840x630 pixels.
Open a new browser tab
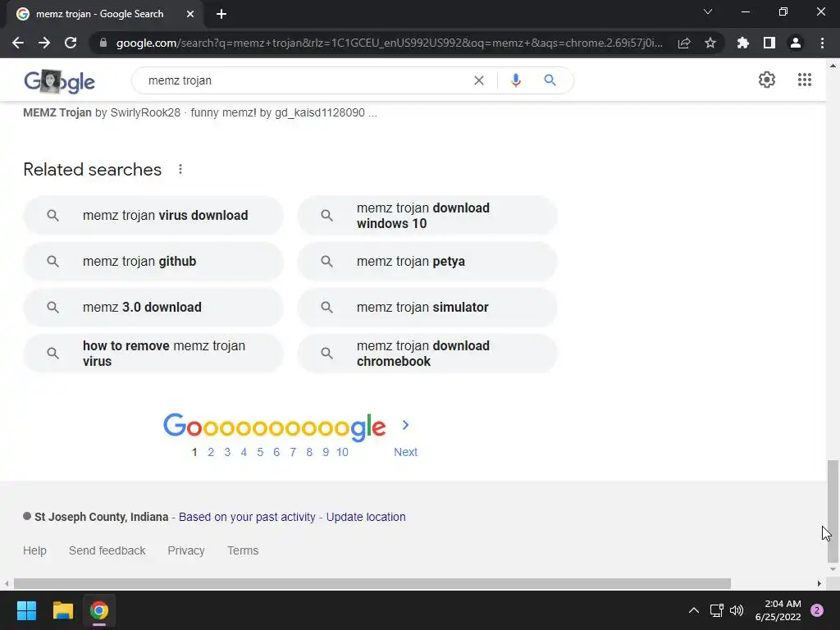pyautogui.click(x=221, y=14)
